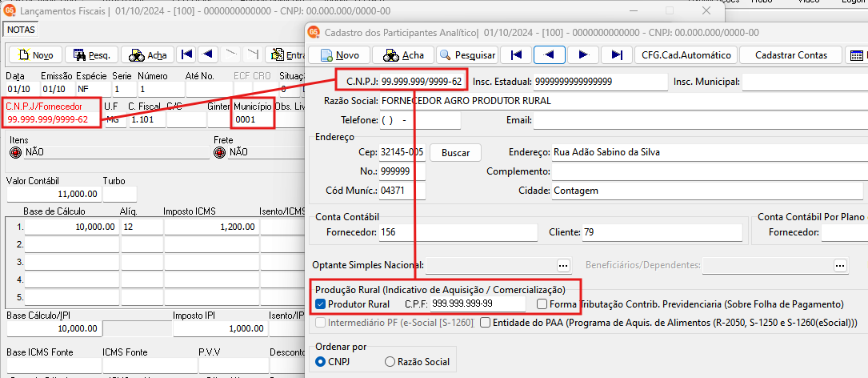Click Acha button in Lançamentos Fiscais
The height and width of the screenshot is (378, 868).
point(148,55)
